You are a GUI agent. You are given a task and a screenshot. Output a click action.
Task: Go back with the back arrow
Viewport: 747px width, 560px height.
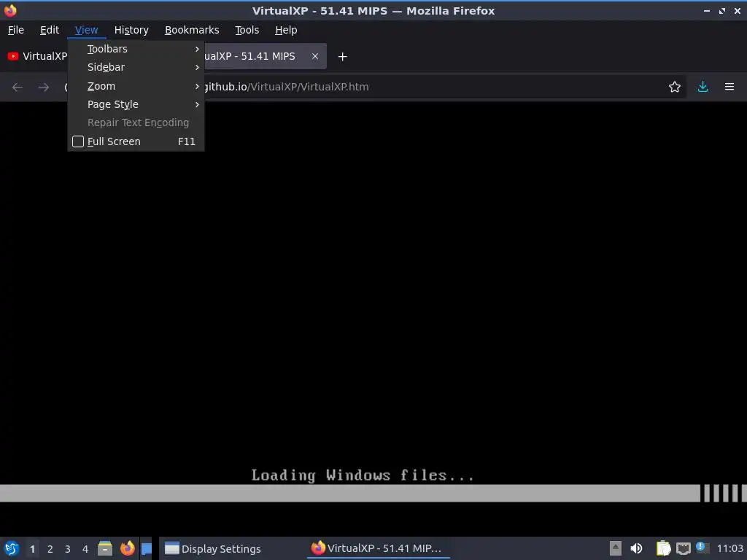tap(18, 87)
